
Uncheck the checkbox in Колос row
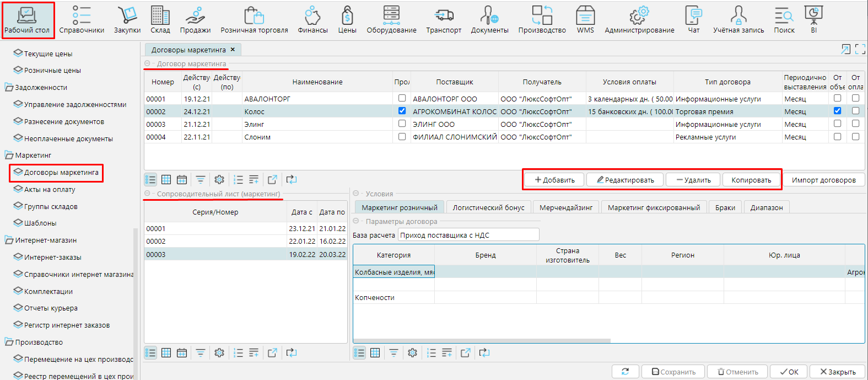(402, 111)
